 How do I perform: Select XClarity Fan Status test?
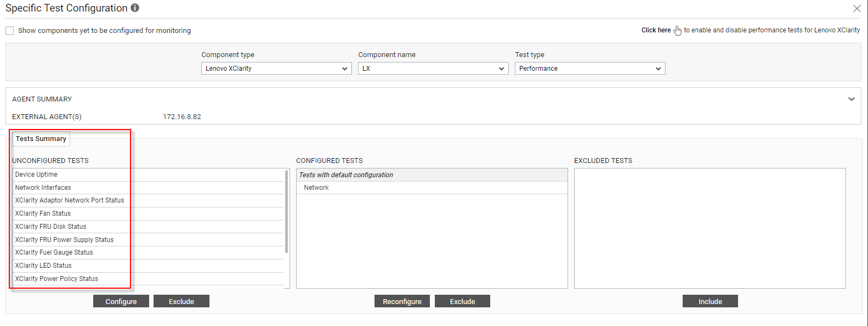coord(148,213)
